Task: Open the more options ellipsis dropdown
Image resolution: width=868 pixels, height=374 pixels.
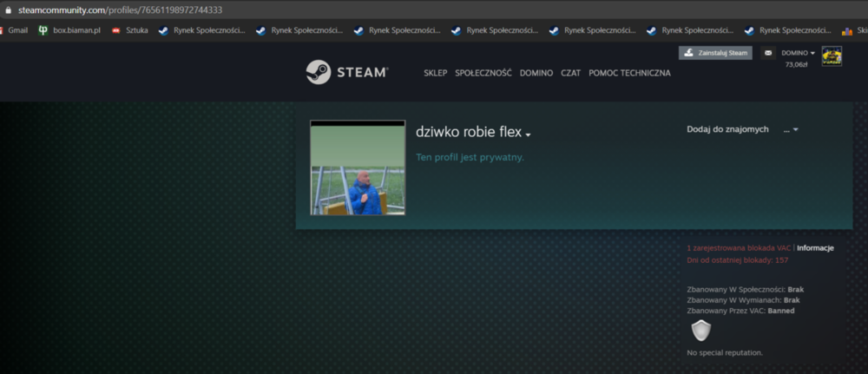Action: pyautogui.click(x=791, y=129)
